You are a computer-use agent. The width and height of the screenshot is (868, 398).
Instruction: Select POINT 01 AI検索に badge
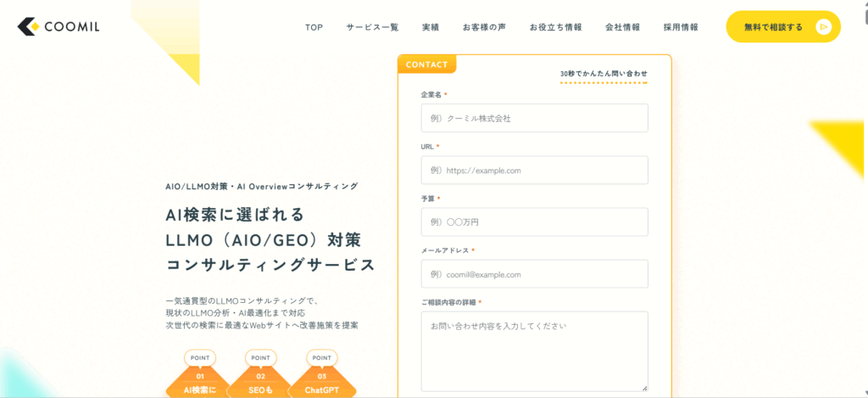[200, 373]
